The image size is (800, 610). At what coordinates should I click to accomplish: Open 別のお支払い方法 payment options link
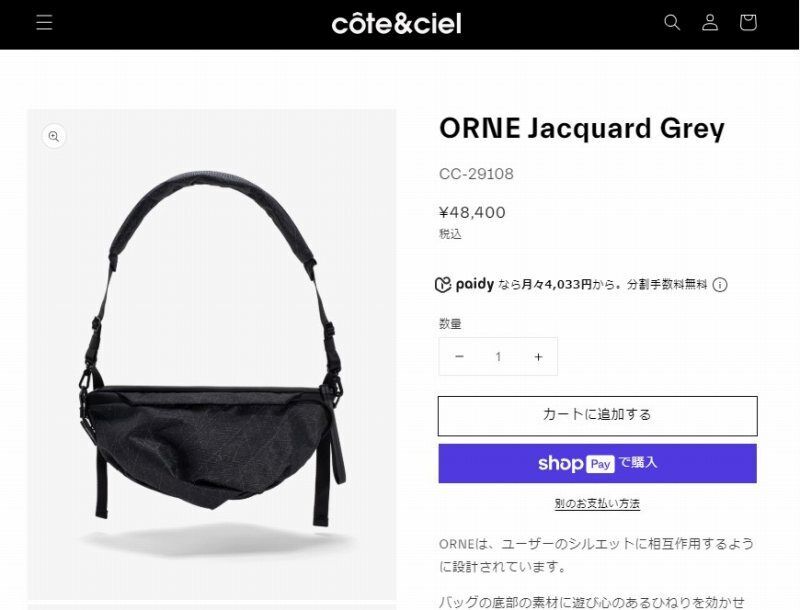coord(597,504)
